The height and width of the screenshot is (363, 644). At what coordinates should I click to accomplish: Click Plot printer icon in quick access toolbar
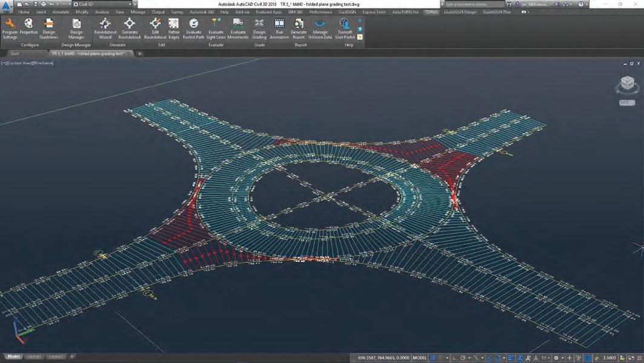[44, 4]
